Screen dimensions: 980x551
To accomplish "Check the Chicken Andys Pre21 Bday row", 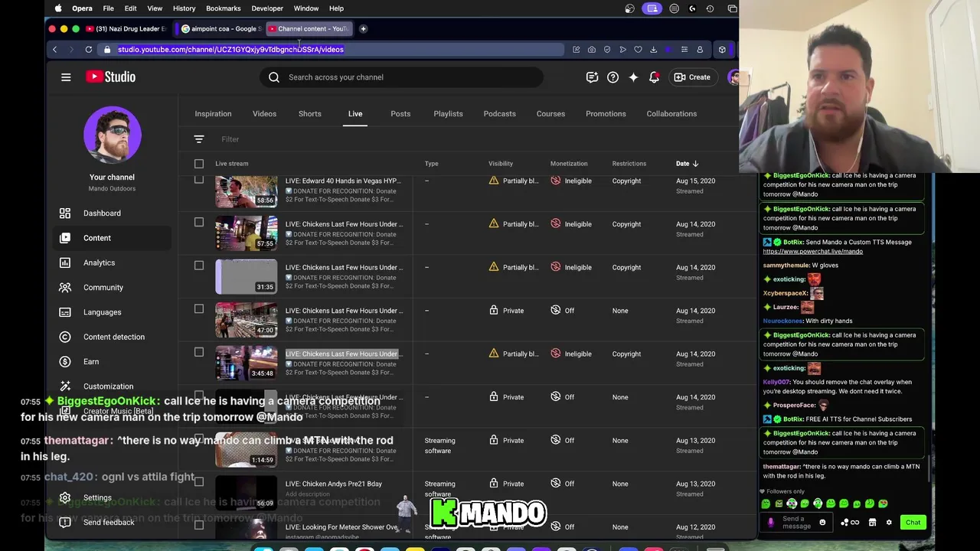I will point(199,482).
